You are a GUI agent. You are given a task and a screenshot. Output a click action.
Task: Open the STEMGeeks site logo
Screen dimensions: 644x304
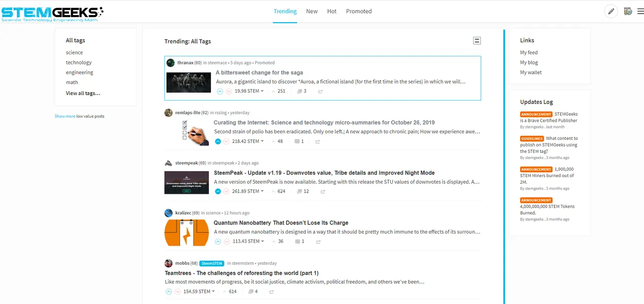coord(52,13)
